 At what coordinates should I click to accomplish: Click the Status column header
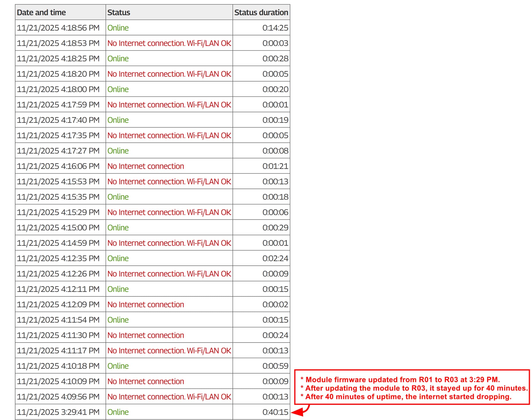point(119,12)
